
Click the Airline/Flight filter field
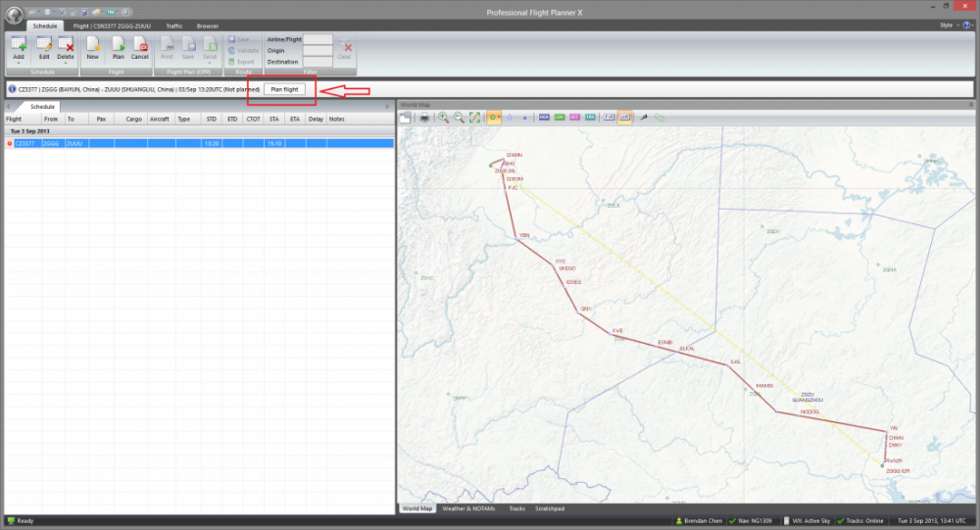tap(318, 39)
